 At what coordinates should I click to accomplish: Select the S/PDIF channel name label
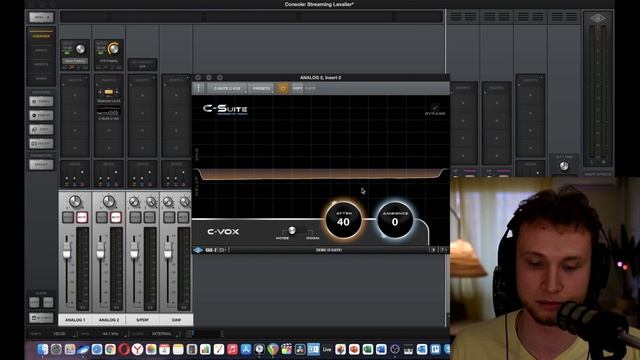[x=142, y=320]
